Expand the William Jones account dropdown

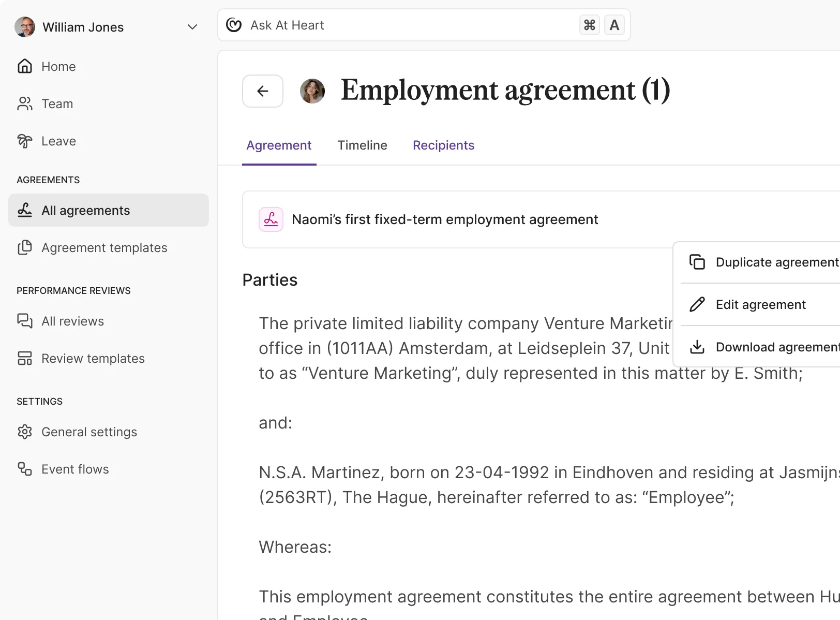192,27
